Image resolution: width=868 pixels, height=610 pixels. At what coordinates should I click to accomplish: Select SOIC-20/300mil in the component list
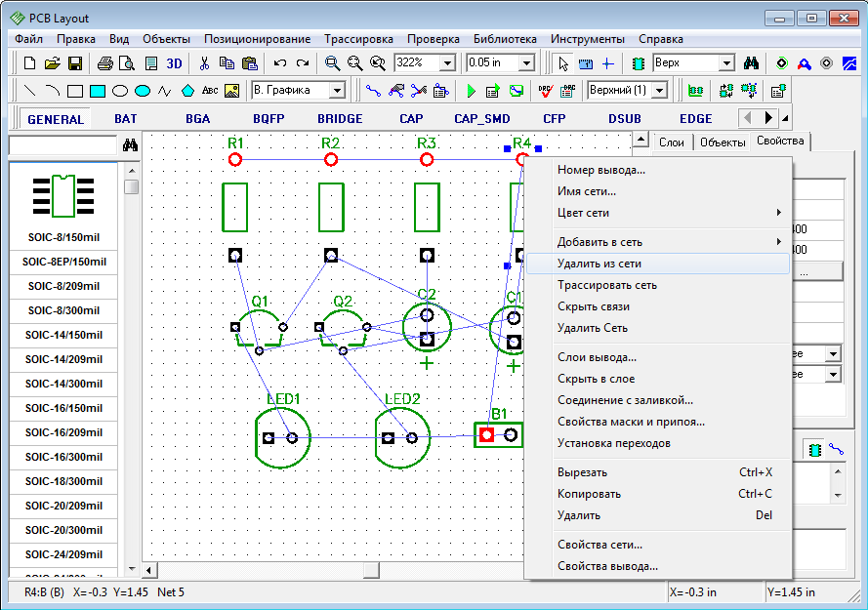click(x=63, y=530)
